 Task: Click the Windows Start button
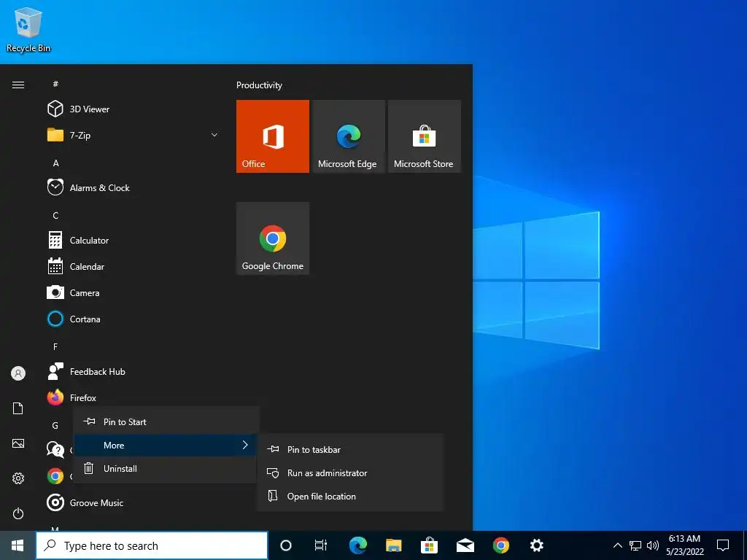tap(18, 545)
